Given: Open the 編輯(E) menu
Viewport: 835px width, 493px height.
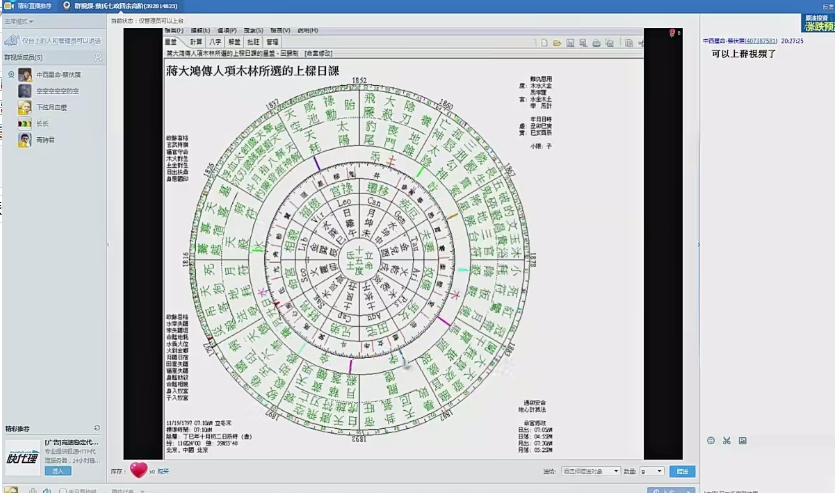Looking at the screenshot, I should coord(201,31).
